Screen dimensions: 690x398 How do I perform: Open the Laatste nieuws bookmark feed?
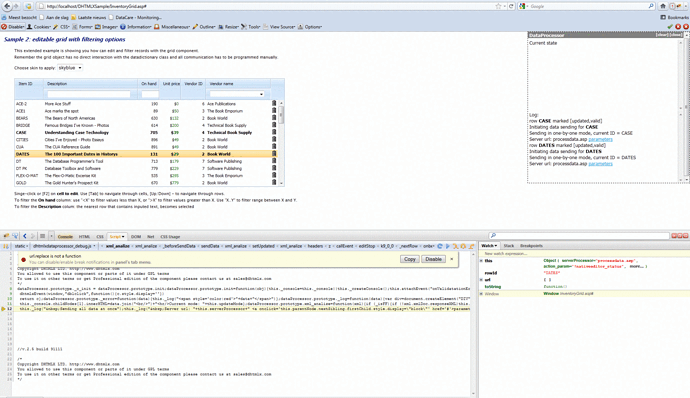[x=89, y=18]
